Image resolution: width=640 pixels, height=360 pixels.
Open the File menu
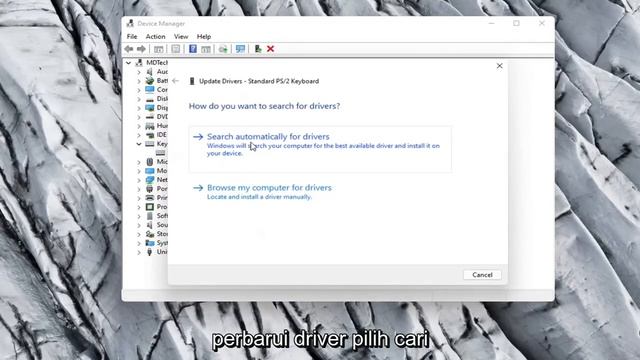(132, 37)
